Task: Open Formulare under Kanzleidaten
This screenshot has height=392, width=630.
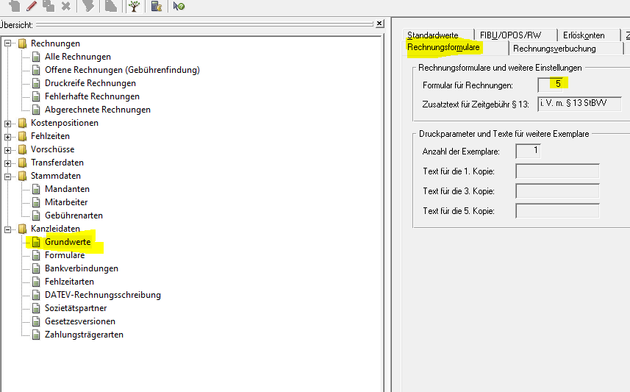Action: click(x=64, y=255)
